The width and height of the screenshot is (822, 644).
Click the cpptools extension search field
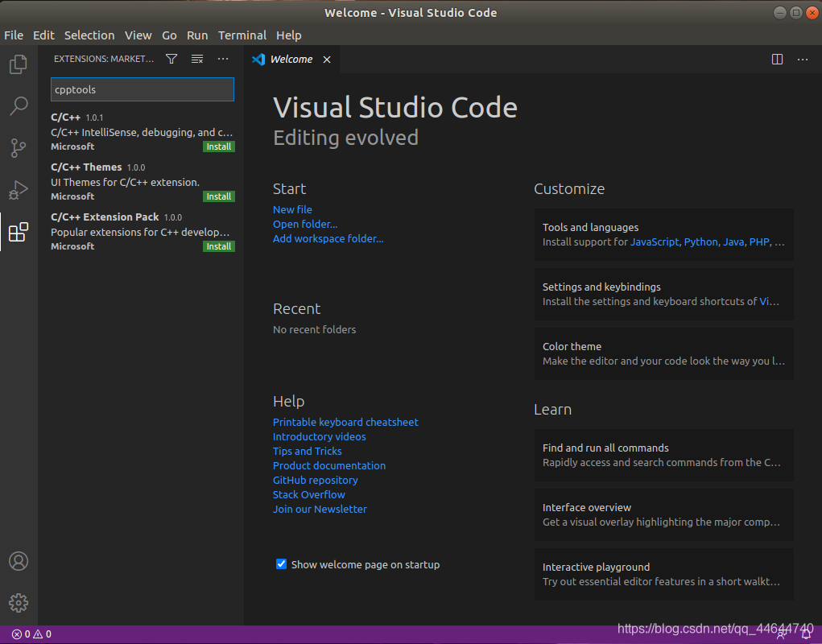(x=143, y=89)
